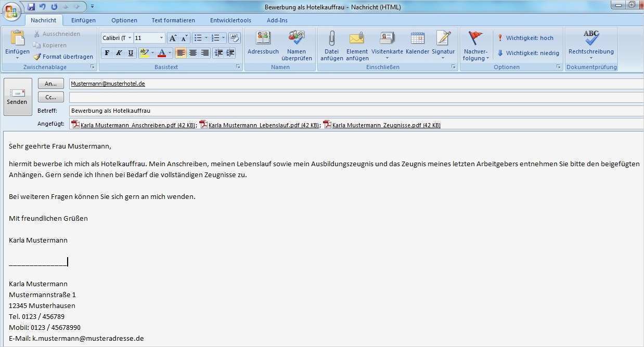This screenshot has width=644, height=347.
Task: Switch to the Text formatieren ribbon tab
Action: pos(173,20)
